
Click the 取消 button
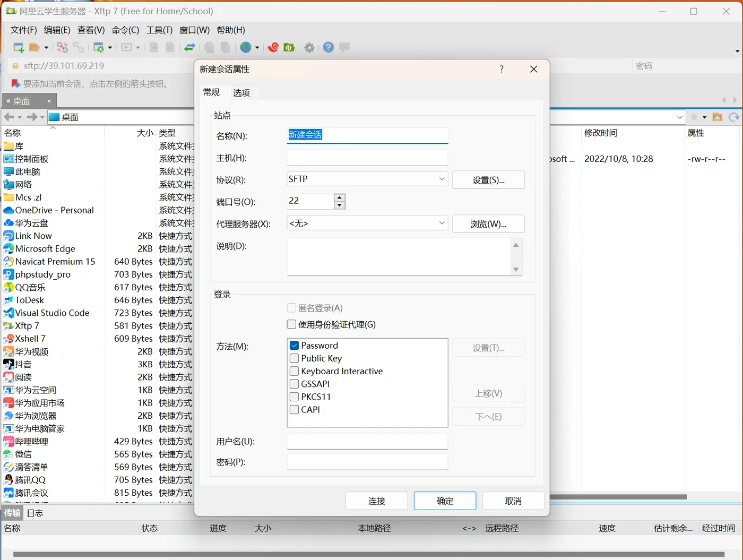pos(513,501)
